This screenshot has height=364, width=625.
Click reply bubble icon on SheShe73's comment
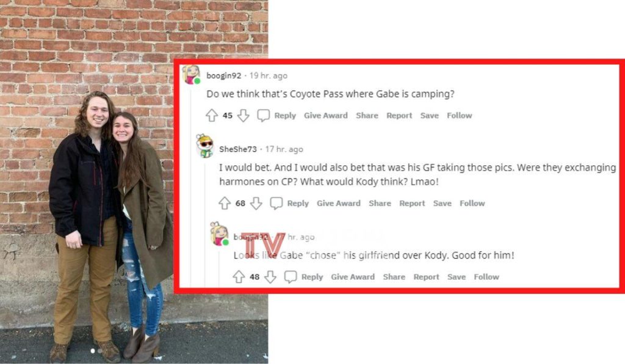[276, 203]
